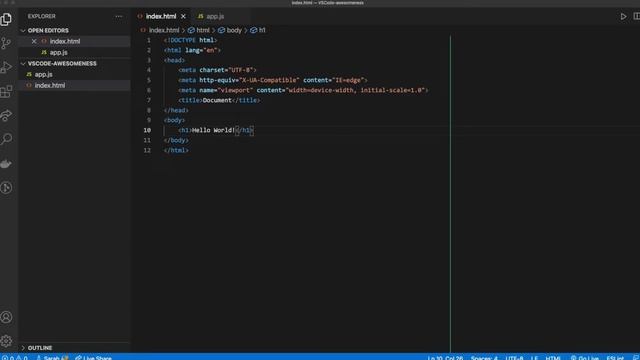The image size is (640, 360).
Task: Click the Document title text on line 7
Action: pos(217,100)
